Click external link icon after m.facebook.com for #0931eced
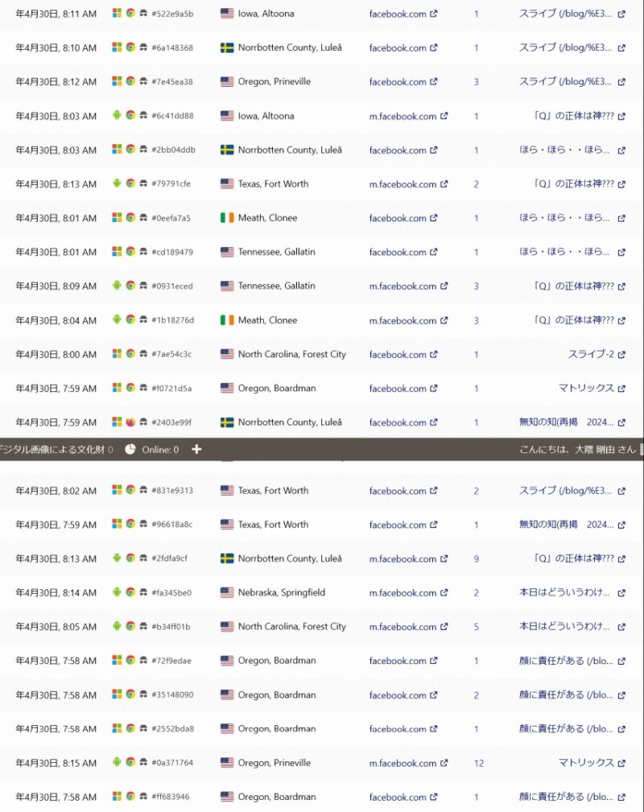This screenshot has height=812, width=644. pyautogui.click(x=444, y=286)
